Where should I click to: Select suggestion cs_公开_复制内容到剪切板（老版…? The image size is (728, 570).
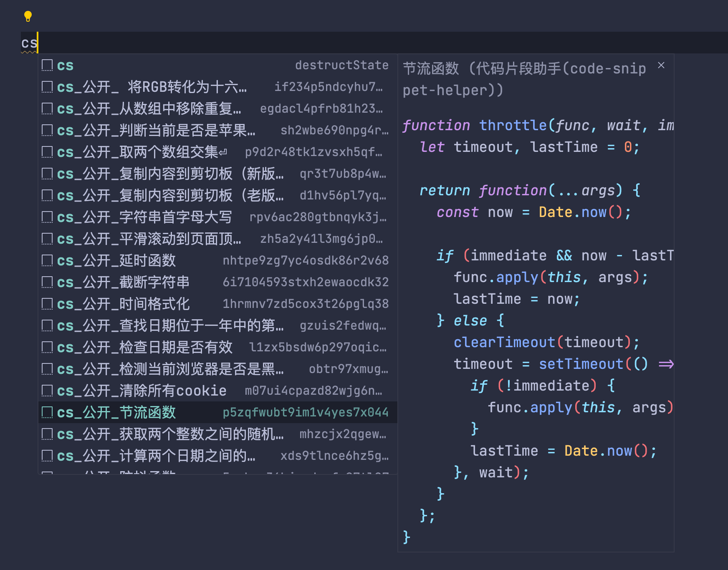click(217, 195)
